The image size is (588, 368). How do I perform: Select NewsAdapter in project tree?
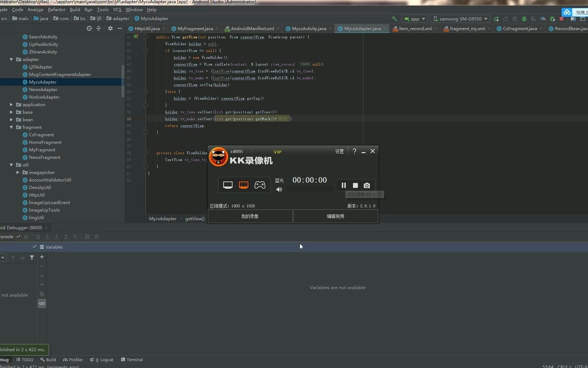point(43,90)
